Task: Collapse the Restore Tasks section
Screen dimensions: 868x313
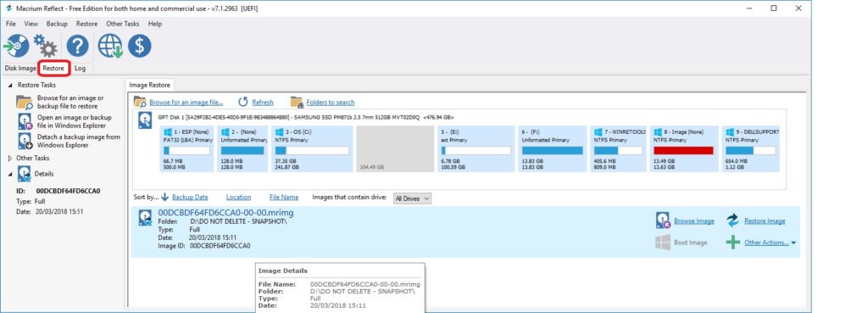Action: click(x=10, y=86)
